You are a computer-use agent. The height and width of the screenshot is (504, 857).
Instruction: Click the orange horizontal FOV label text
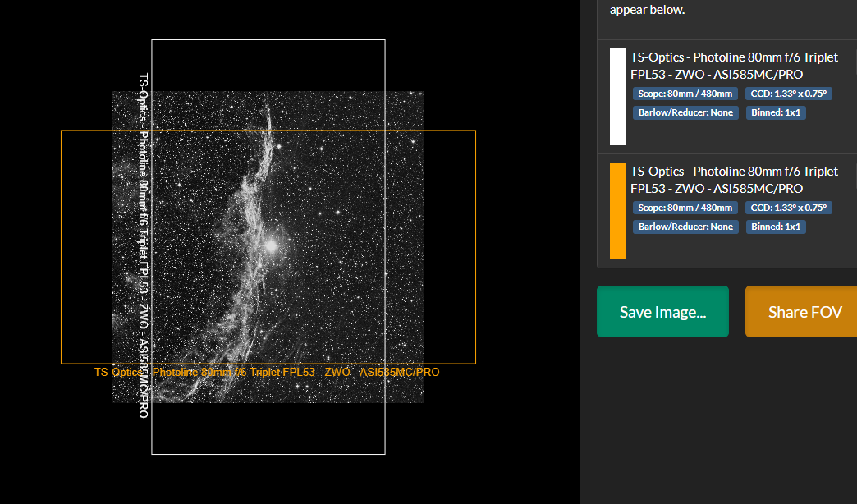[x=267, y=373]
